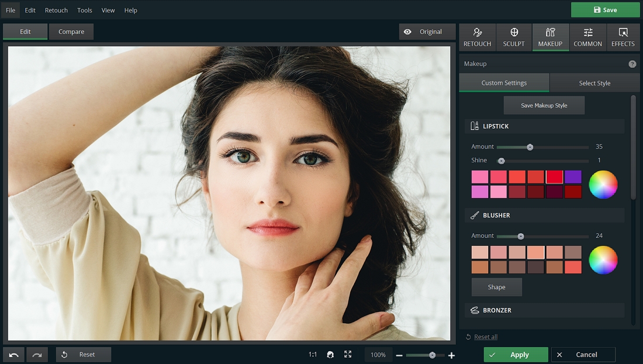Apply the makeup changes
The width and height of the screenshot is (643, 364).
(516, 355)
